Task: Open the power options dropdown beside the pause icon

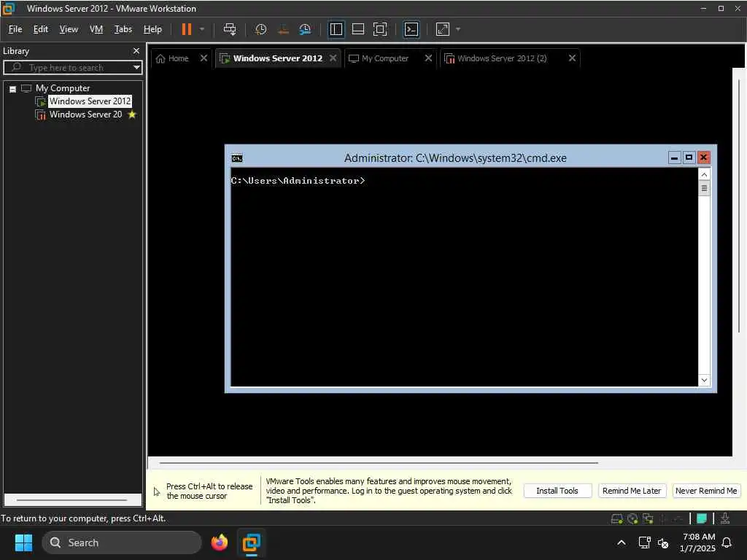Action: 202,29
